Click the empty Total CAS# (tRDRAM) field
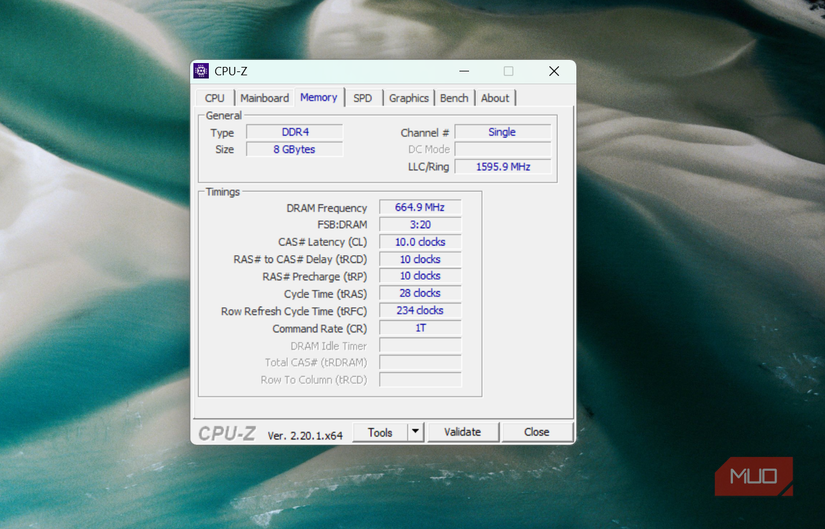The width and height of the screenshot is (825, 529). (420, 363)
